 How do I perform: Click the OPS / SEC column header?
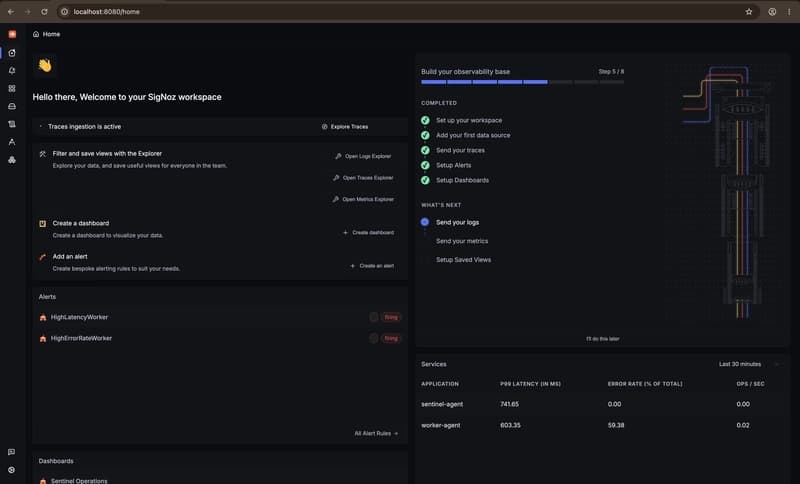[x=751, y=384]
